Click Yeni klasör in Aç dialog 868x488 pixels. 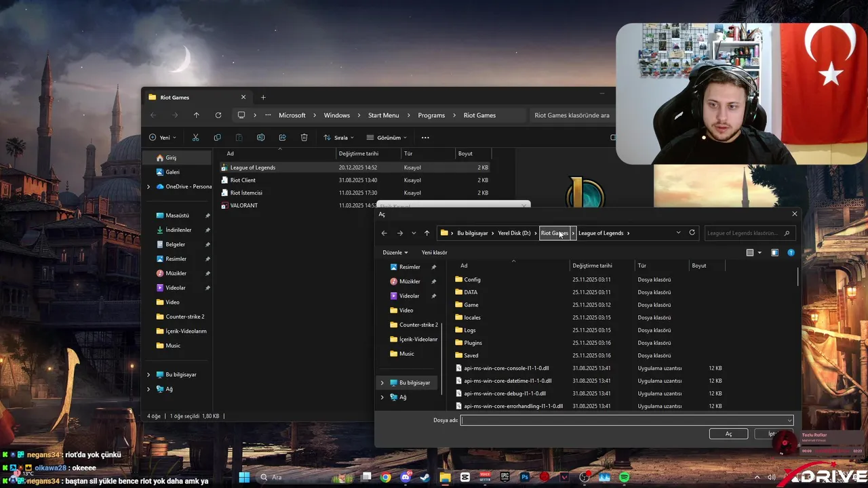point(434,252)
